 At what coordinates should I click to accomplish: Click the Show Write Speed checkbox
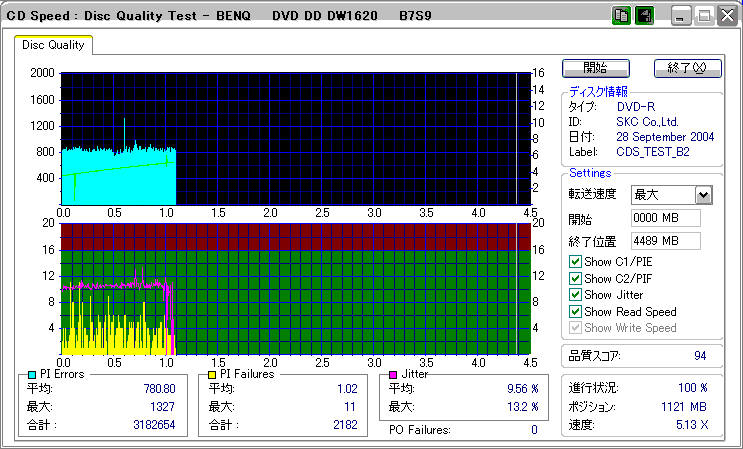[574, 328]
